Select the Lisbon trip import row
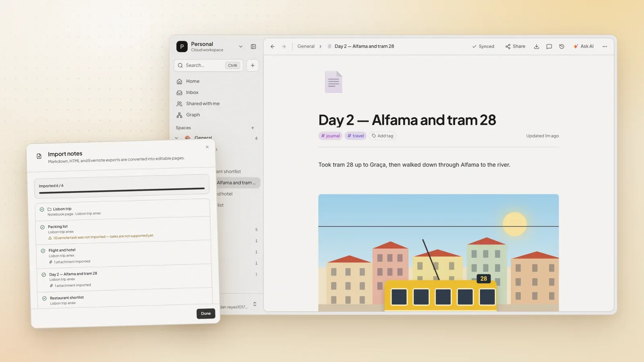The width and height of the screenshot is (644, 362). pyautogui.click(x=123, y=210)
